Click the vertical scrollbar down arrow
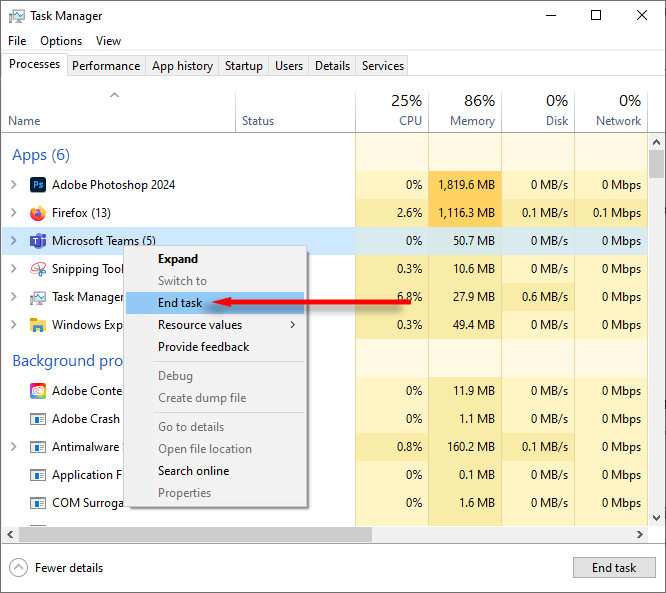666x593 pixels. point(656,518)
